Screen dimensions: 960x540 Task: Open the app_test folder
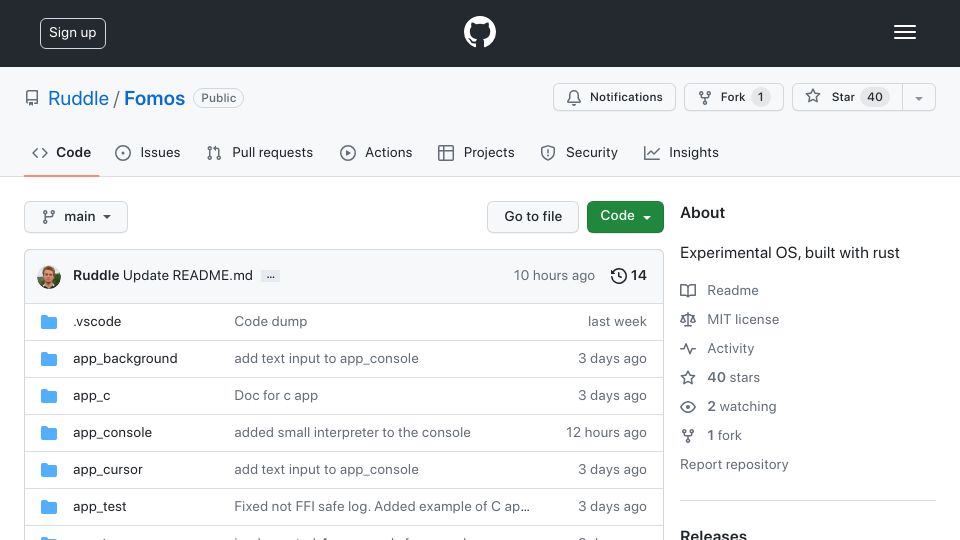(x=100, y=506)
